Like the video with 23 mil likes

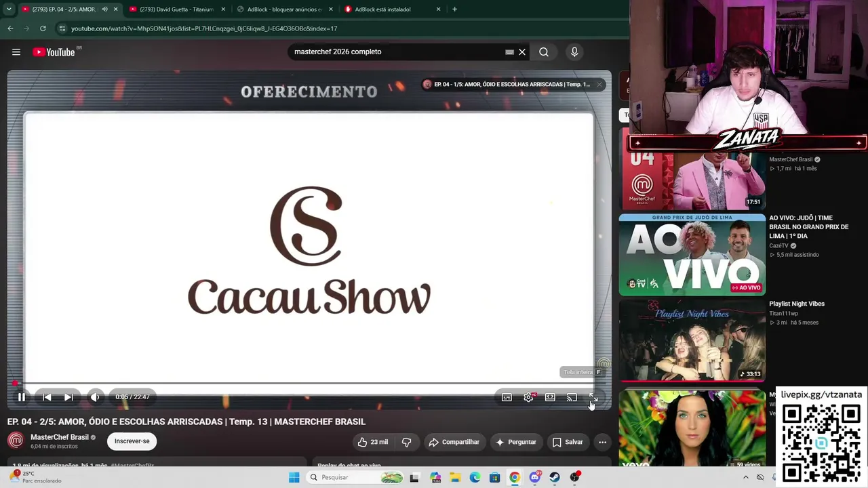pyautogui.click(x=373, y=442)
